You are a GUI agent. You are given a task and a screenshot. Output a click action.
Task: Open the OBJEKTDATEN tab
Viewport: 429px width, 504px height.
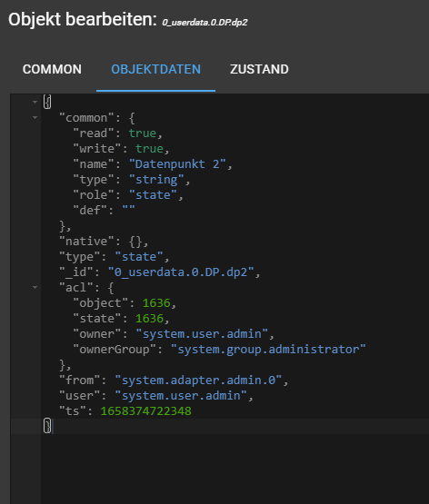(155, 69)
